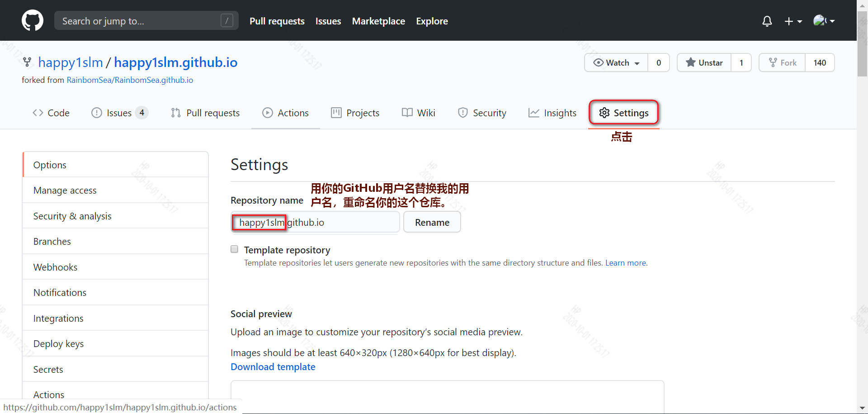Click the Download template link

tap(273, 367)
